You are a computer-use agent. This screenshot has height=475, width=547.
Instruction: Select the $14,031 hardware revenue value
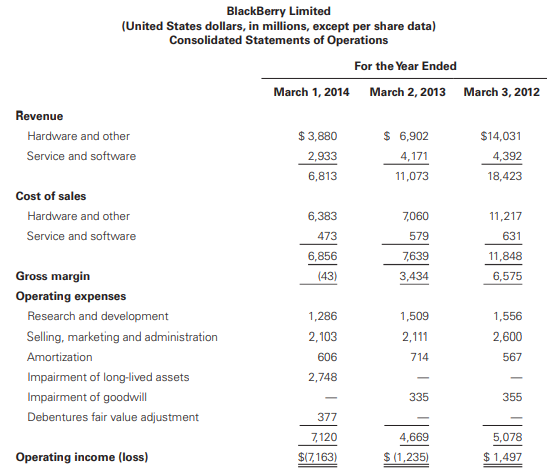click(501, 136)
